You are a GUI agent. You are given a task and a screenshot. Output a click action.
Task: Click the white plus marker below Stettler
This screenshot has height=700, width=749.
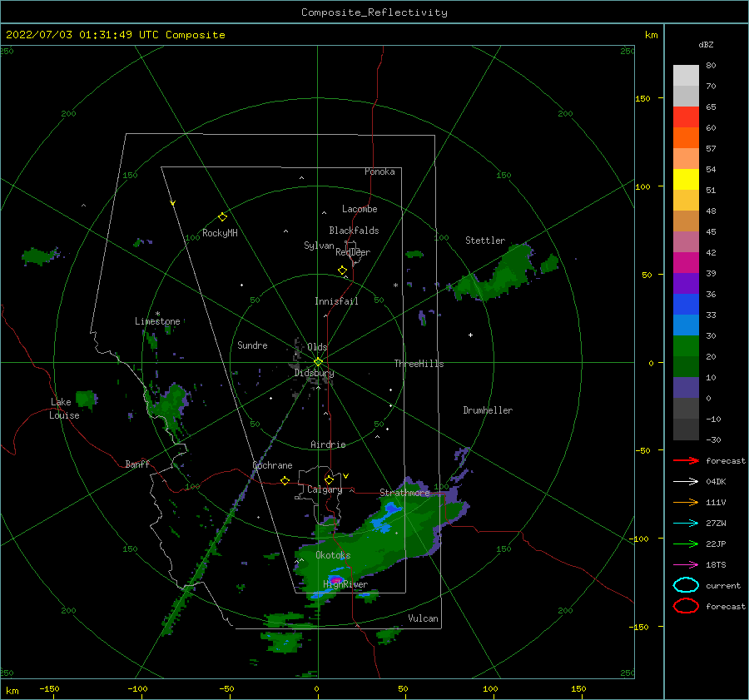pyautogui.click(x=470, y=335)
